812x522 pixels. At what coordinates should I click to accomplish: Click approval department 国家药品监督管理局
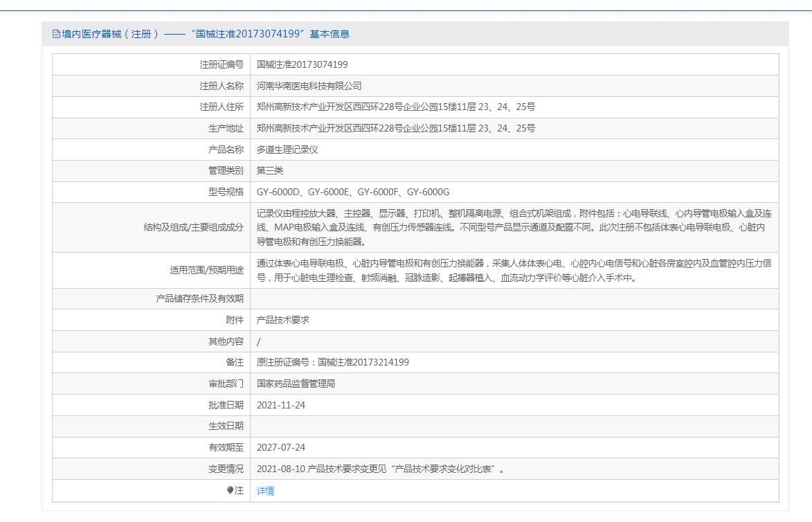tap(296, 384)
